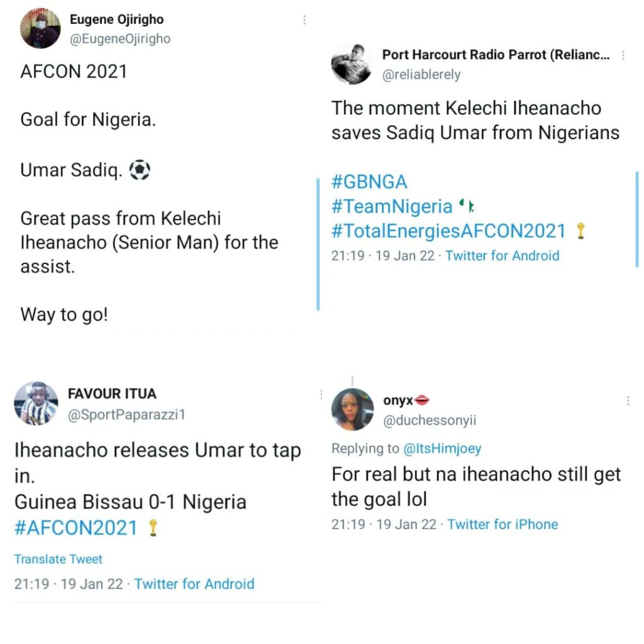Open the #TotalEnergiesAFCON2021 hashtag
This screenshot has width=644, height=644.
448,231
